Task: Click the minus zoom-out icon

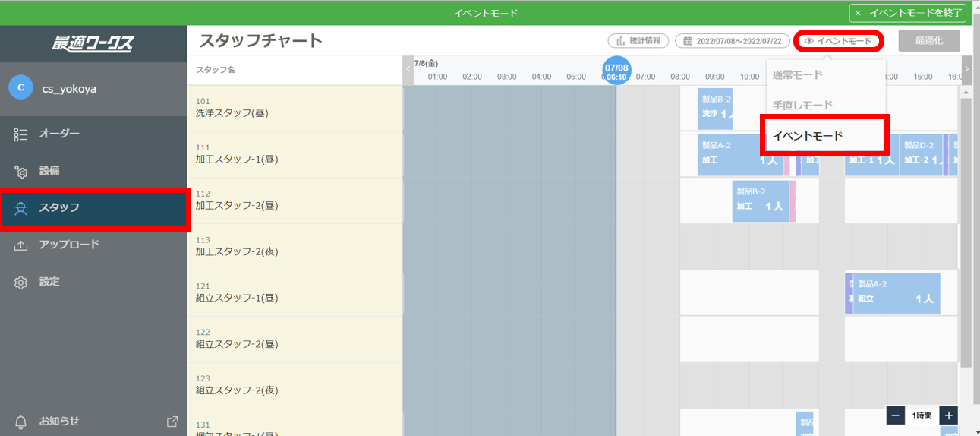Action: click(896, 415)
